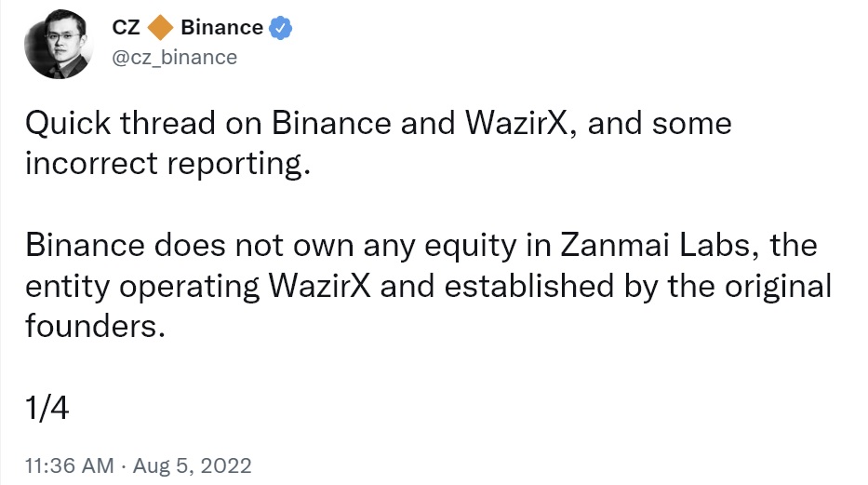The height and width of the screenshot is (485, 868).
Task: Open the @cz_binance handle link
Action: pos(174,58)
